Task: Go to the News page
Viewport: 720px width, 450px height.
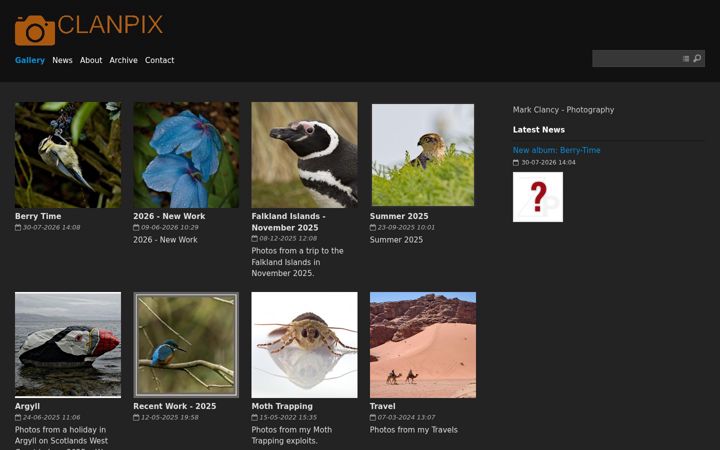Action: coord(62,60)
